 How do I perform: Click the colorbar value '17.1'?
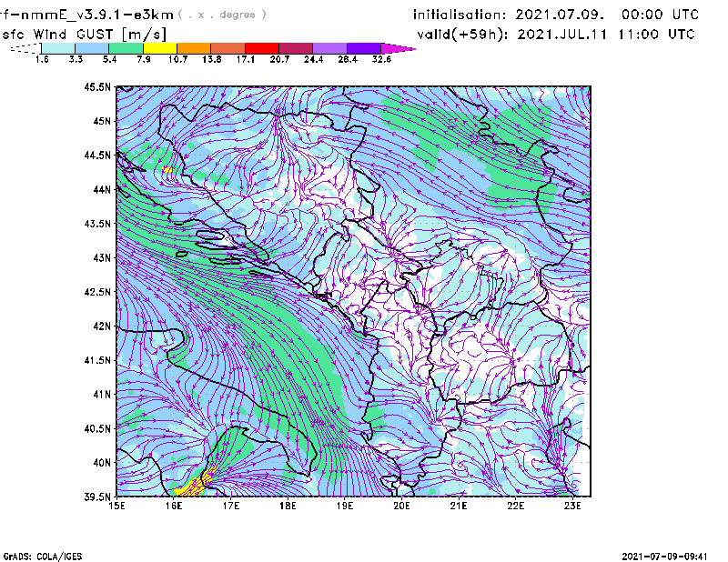245,59
